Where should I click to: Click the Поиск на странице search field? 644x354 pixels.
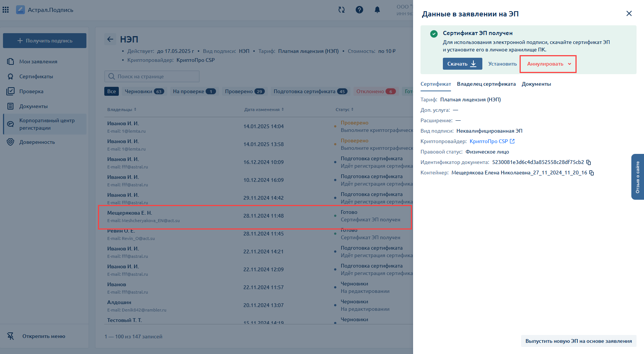(x=152, y=76)
